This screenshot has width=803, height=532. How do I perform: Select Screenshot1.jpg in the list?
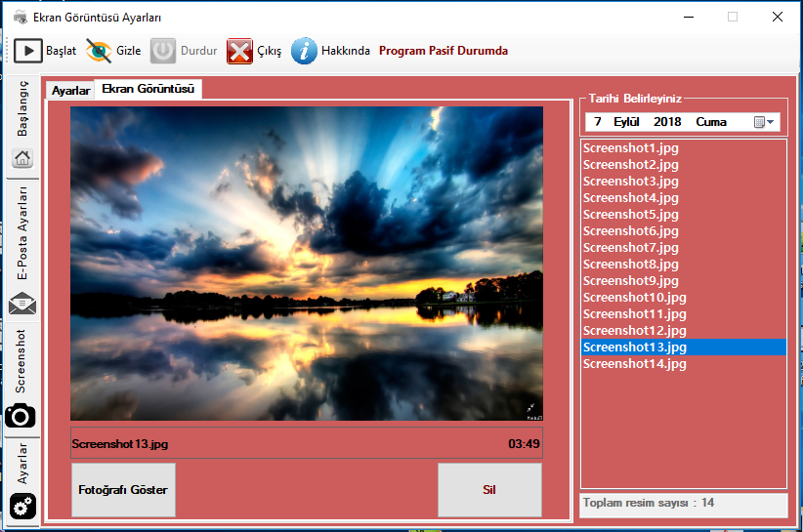(x=684, y=147)
